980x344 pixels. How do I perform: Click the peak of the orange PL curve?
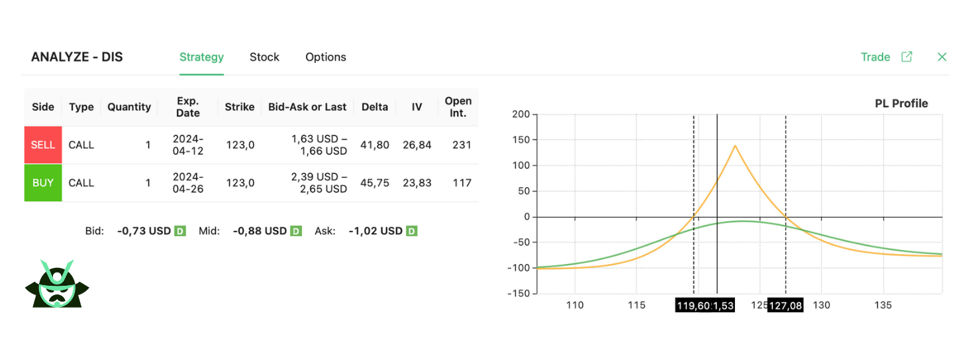click(x=736, y=146)
